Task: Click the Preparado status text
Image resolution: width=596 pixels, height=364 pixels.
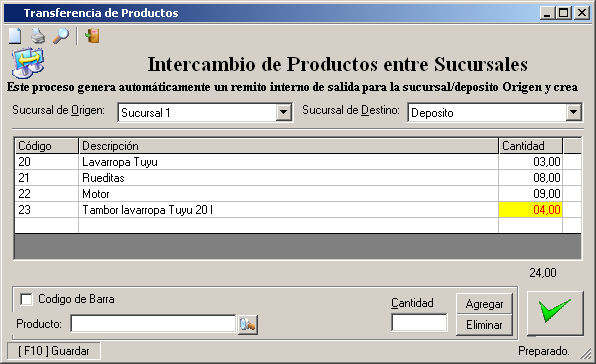Action: tap(544, 351)
